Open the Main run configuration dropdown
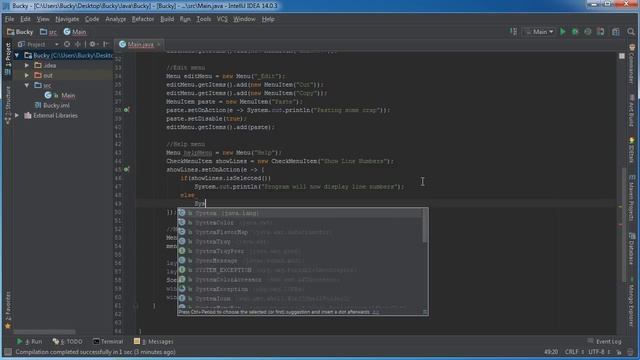This screenshot has width=640, height=360. (x=539, y=31)
